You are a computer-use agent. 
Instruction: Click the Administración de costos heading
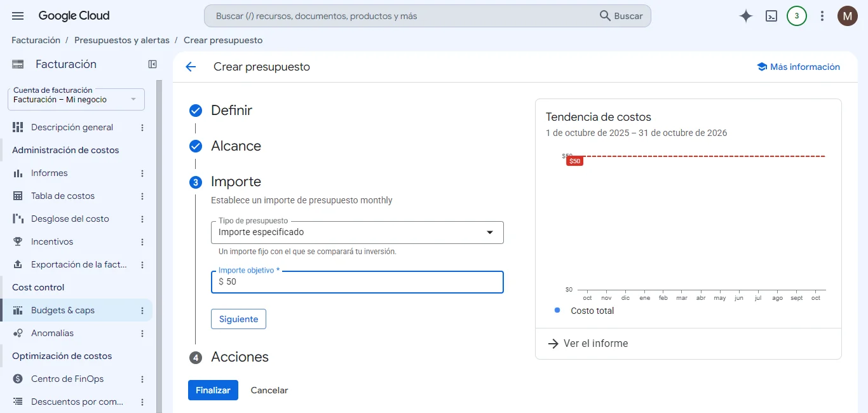point(65,150)
